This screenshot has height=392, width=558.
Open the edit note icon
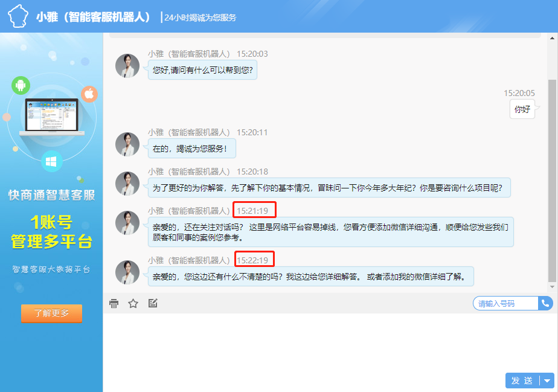(x=153, y=303)
